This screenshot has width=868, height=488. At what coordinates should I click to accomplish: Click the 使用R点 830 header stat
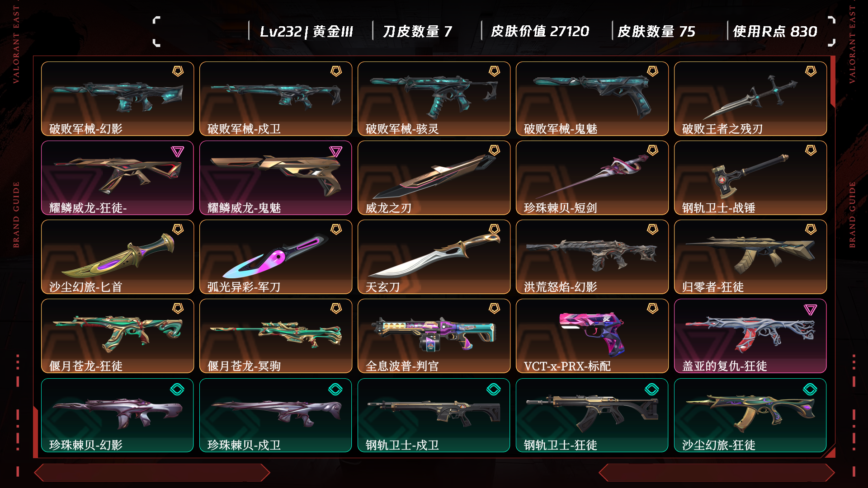pyautogui.click(x=775, y=31)
